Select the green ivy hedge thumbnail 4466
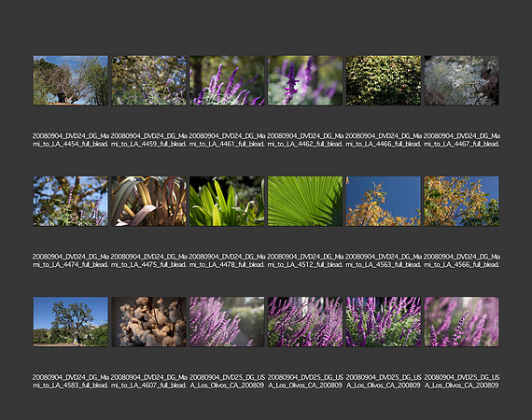 (x=384, y=80)
